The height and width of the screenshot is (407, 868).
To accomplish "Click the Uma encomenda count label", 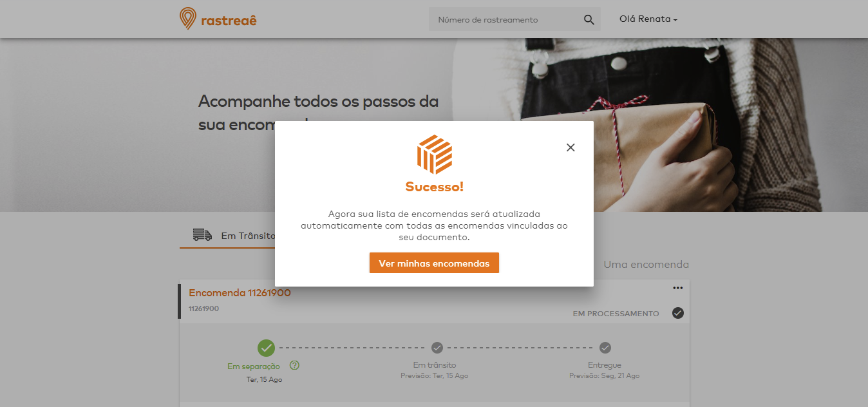I will coord(646,265).
